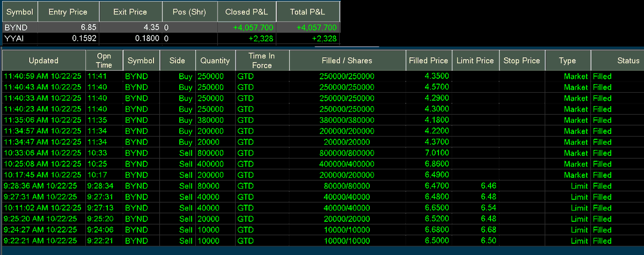
Task: Click the Time In Force column header
Action: pos(262,61)
